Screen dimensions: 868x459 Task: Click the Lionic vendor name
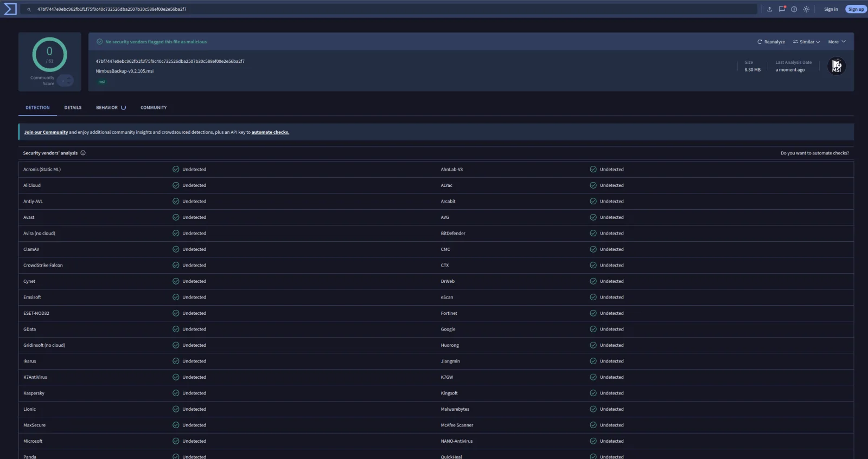click(30, 409)
